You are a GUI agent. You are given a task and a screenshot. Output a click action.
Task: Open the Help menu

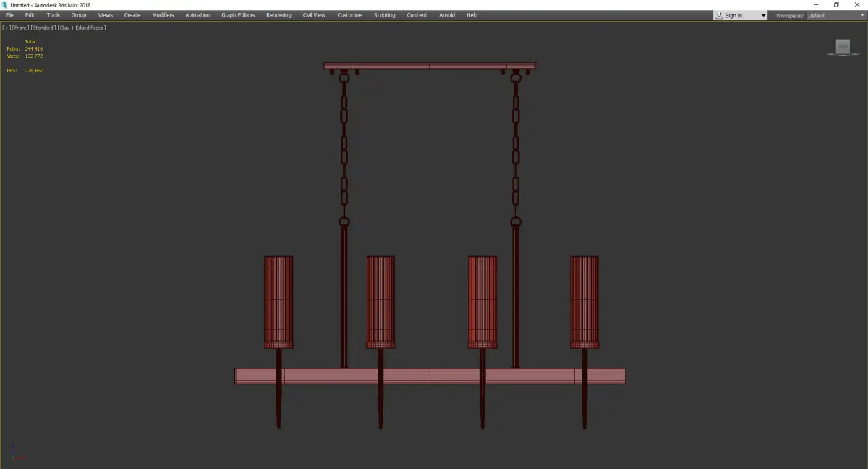point(472,15)
